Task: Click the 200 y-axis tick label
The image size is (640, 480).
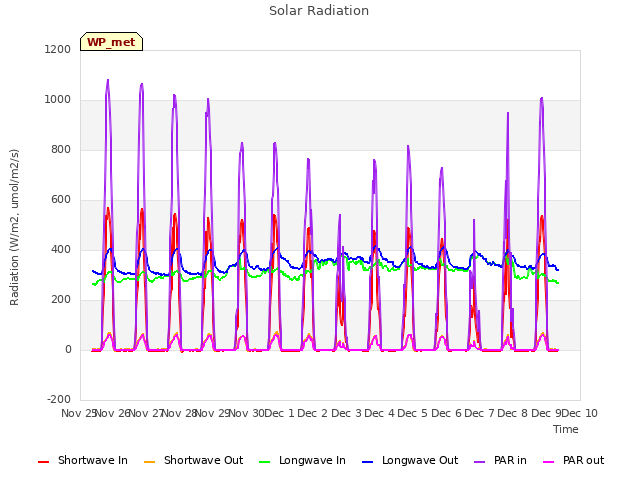Action: click(x=61, y=300)
